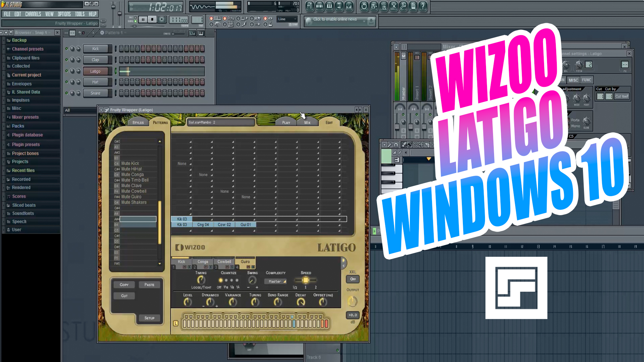Image resolution: width=644 pixels, height=362 pixels.
Task: Click the record button in transport
Action: click(x=162, y=19)
